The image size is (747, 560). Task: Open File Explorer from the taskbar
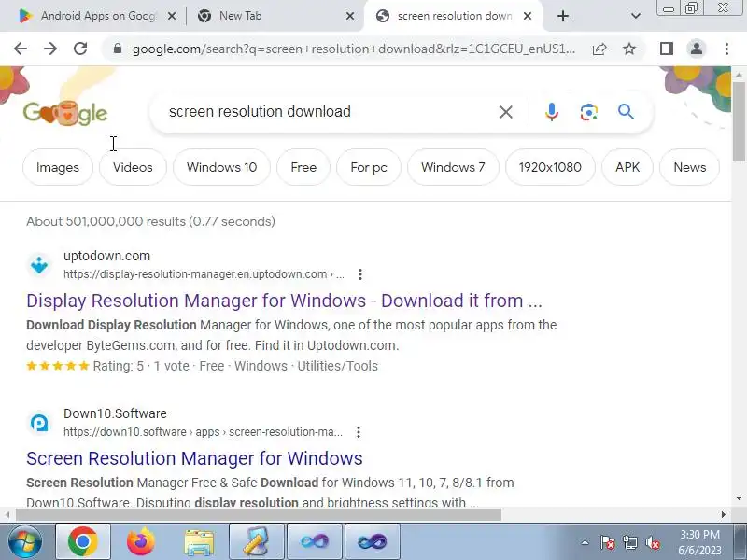coord(199,541)
